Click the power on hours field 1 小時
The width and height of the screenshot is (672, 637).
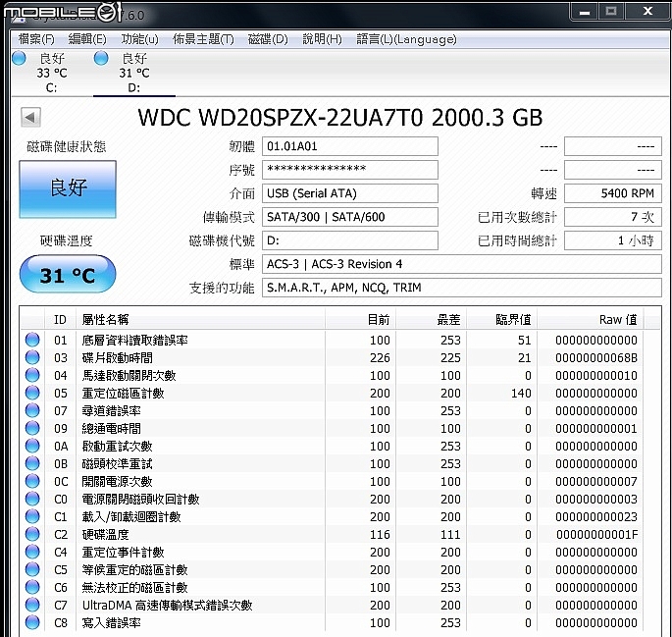[613, 240]
